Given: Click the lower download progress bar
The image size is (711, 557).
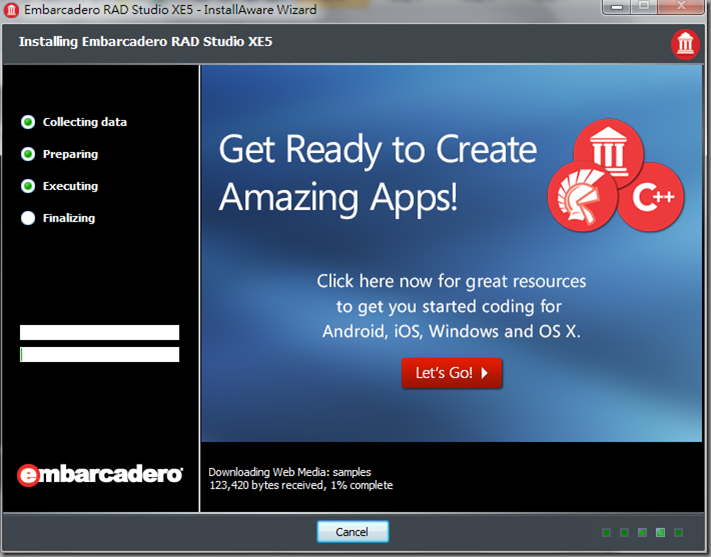Looking at the screenshot, I should (100, 354).
